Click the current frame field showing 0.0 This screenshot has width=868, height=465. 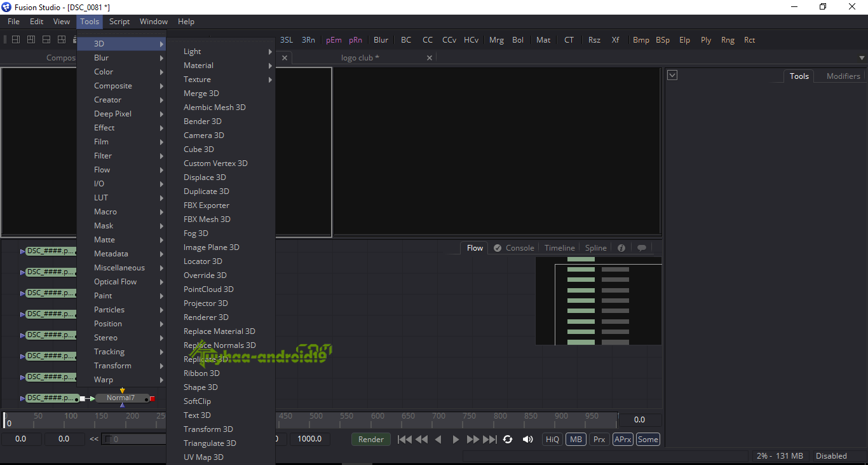pyautogui.click(x=640, y=420)
